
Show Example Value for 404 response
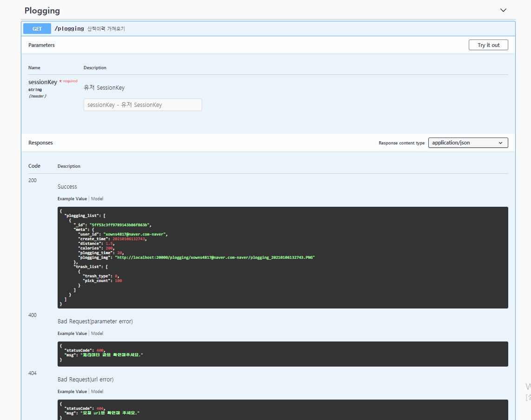[x=72, y=391]
